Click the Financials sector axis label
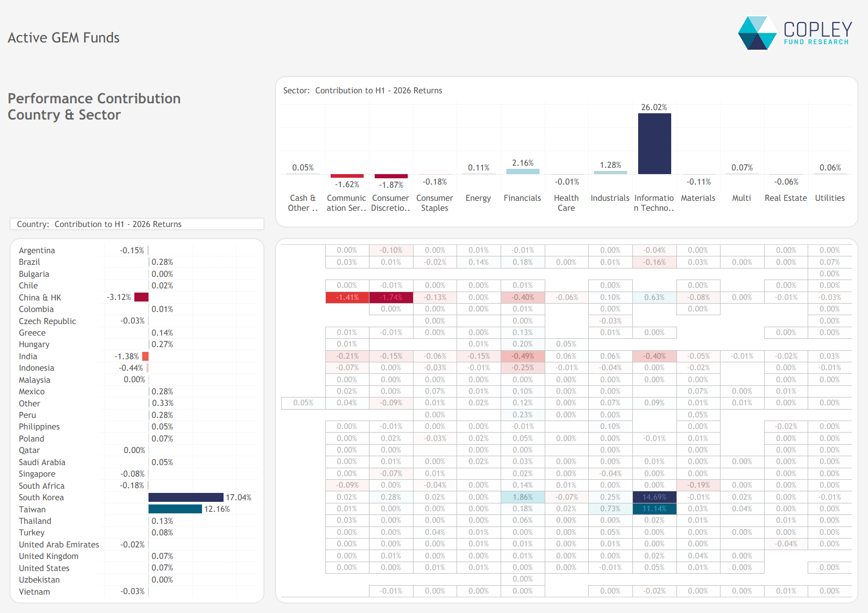This screenshot has width=868, height=613. 522,198
